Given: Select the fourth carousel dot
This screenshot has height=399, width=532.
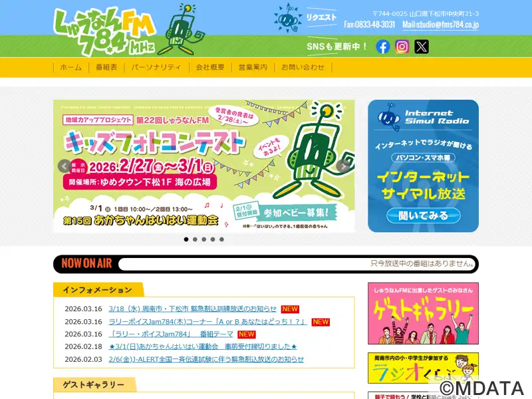Looking at the screenshot, I should [213, 239].
